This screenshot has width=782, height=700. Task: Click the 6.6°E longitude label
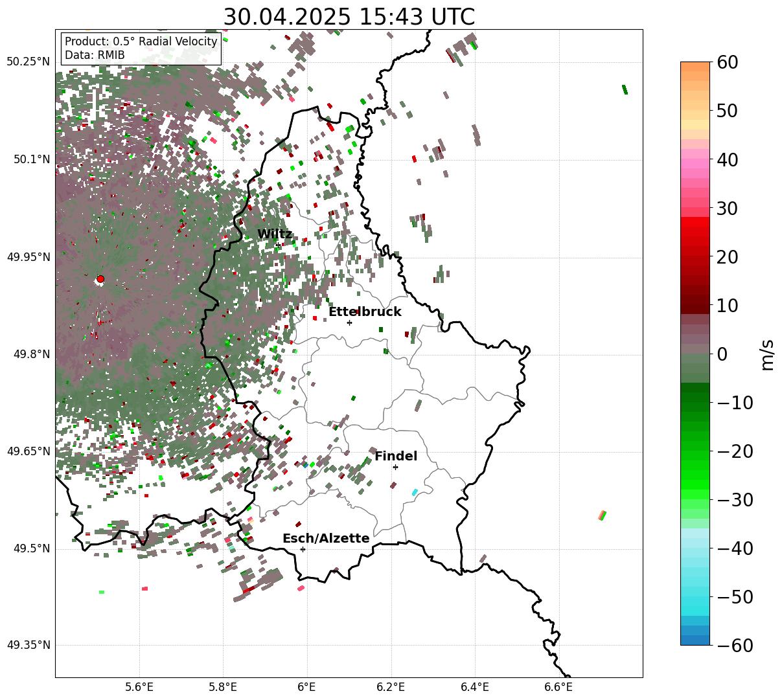pos(558,686)
